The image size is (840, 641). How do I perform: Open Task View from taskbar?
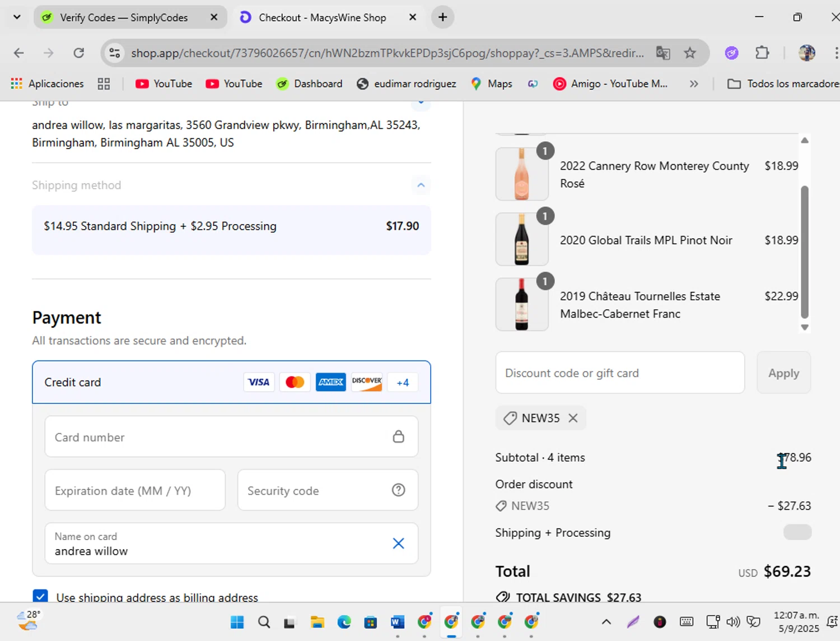coord(290,622)
